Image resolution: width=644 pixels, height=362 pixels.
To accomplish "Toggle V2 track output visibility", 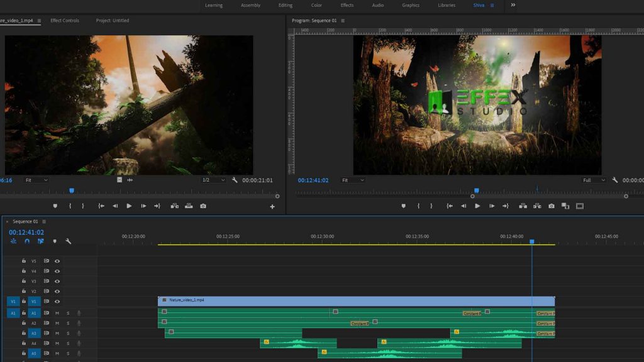I will (57, 292).
